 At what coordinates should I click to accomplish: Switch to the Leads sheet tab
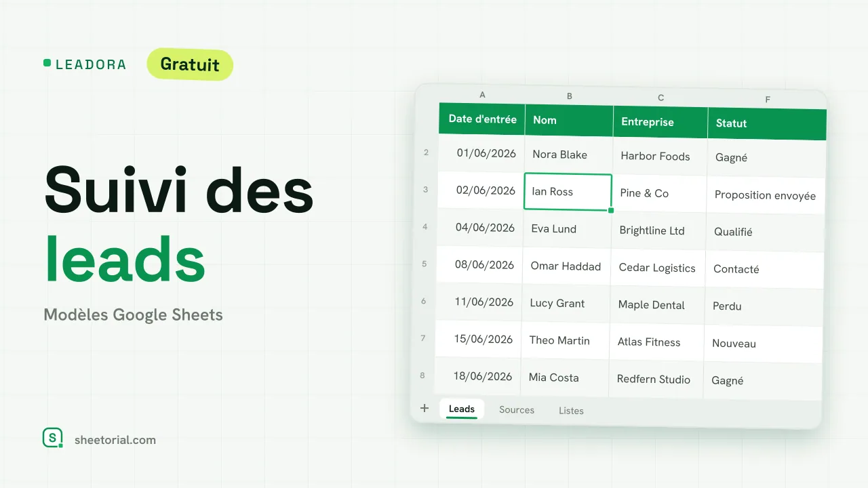tap(462, 409)
